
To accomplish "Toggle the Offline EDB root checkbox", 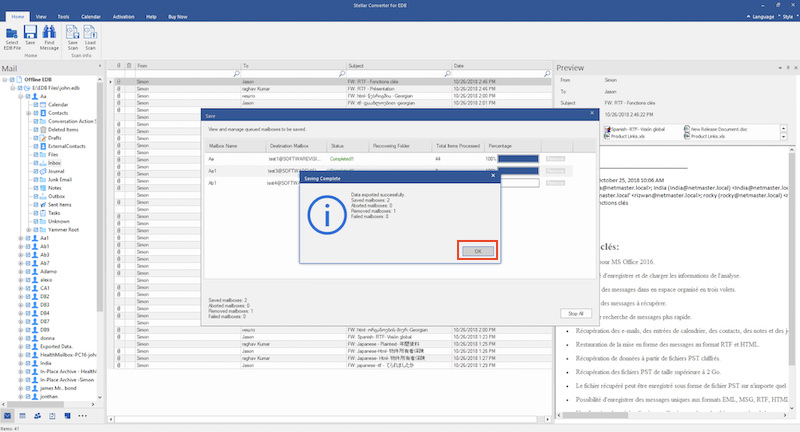I will (12, 80).
